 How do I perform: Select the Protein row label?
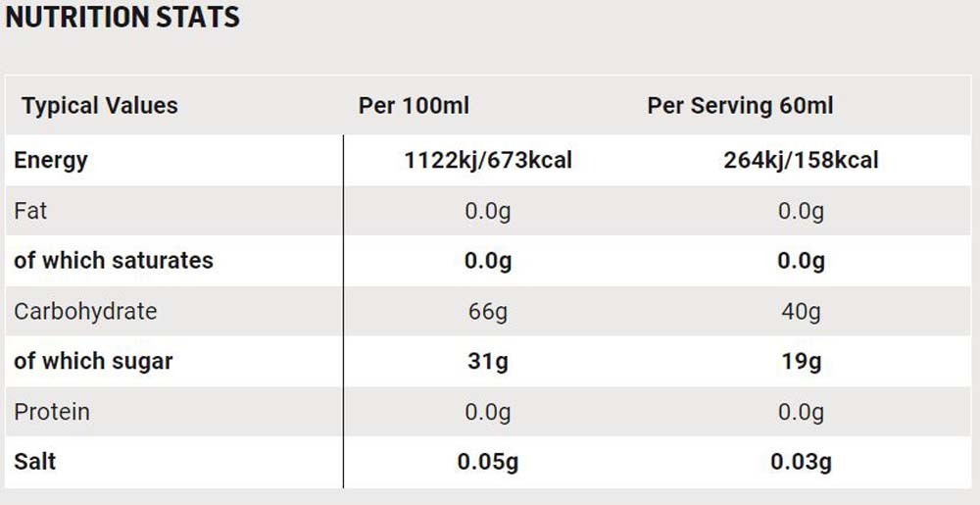tap(52, 412)
